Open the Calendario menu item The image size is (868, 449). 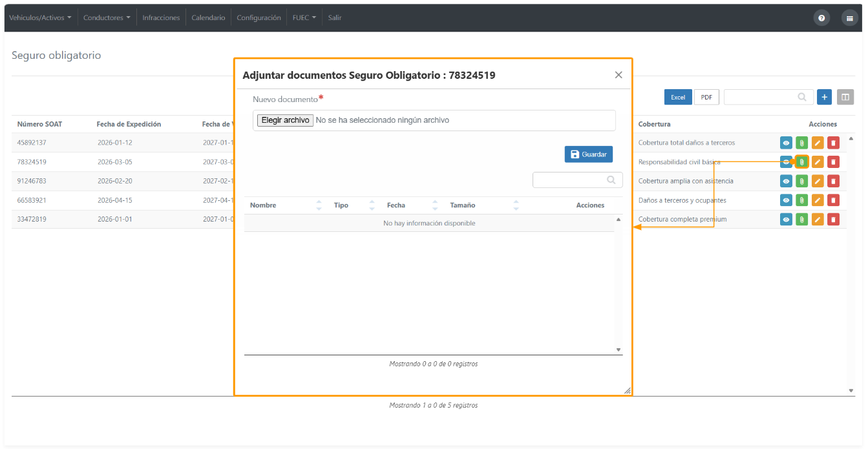[208, 17]
